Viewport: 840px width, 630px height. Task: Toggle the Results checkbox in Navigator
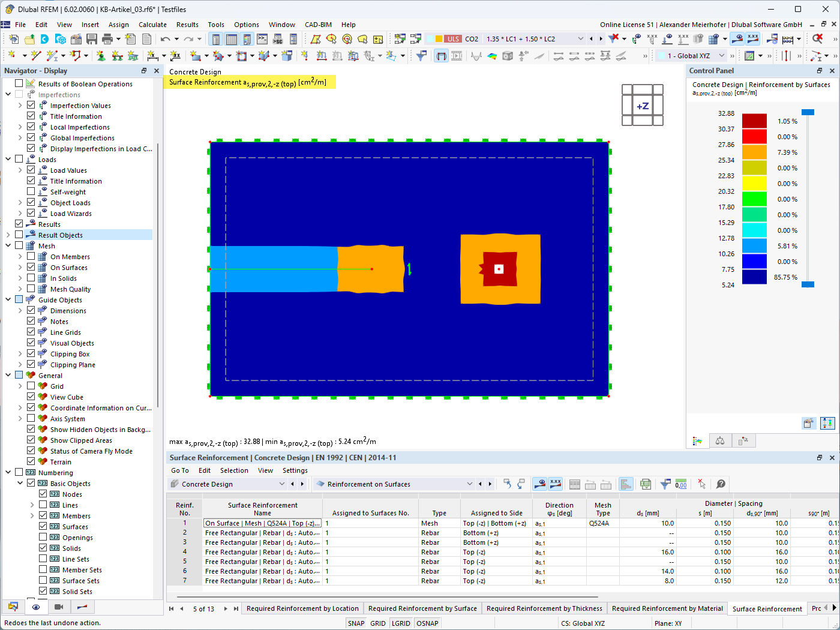(19, 224)
